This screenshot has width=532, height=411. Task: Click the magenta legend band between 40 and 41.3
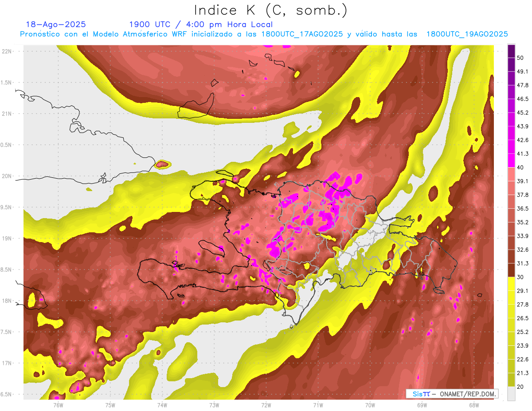tap(511, 160)
